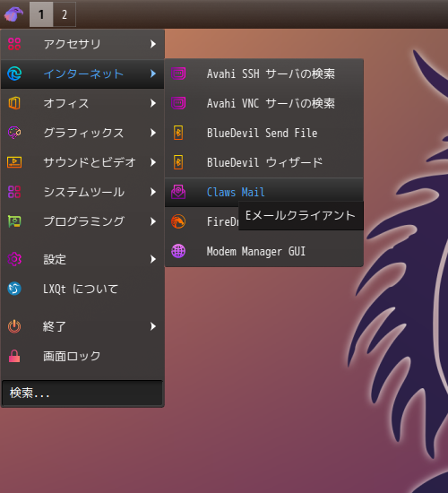The width and height of the screenshot is (448, 493).
Task: Open the プログラミング menu category
Action: [82, 221]
